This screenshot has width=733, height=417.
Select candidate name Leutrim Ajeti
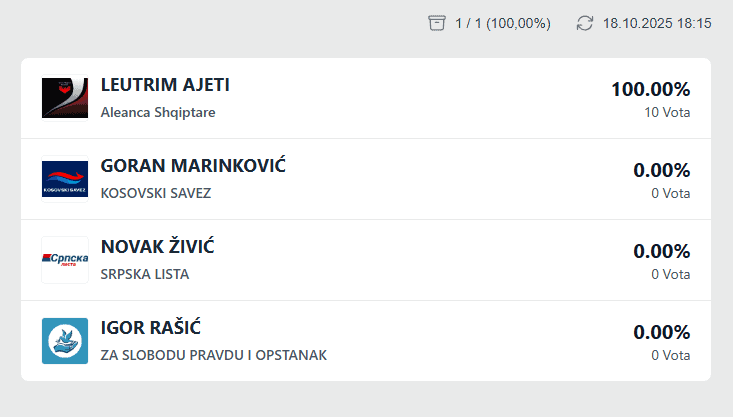[165, 85]
